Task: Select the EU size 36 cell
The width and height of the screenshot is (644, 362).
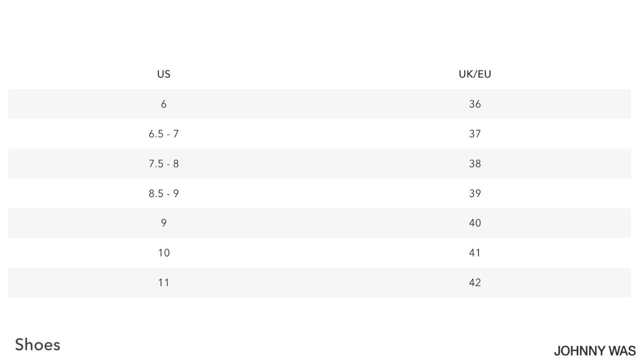Action: click(474, 104)
